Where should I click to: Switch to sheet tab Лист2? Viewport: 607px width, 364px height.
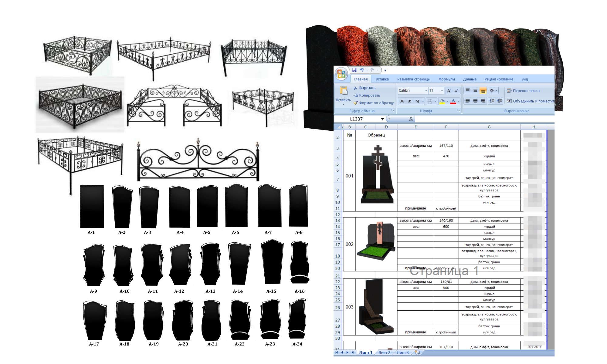tap(384, 352)
